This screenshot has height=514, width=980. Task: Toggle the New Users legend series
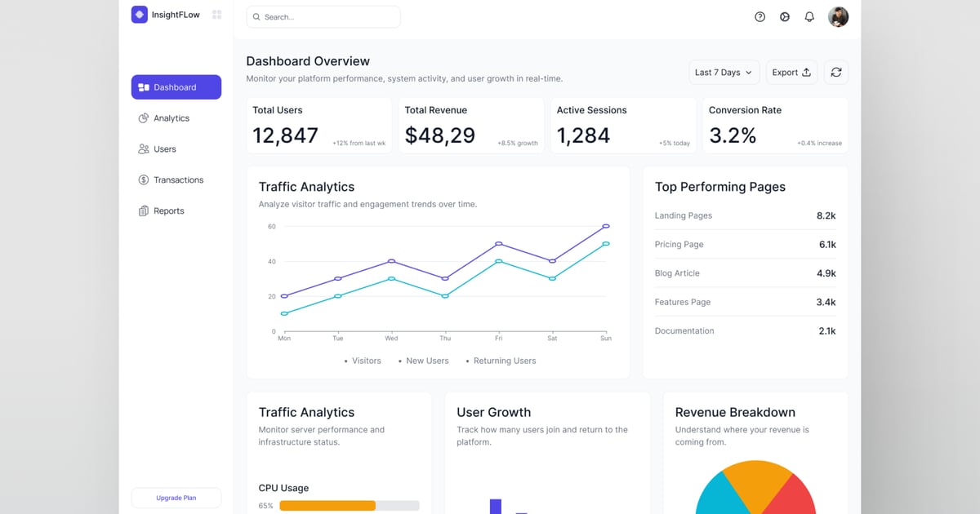[x=426, y=361]
